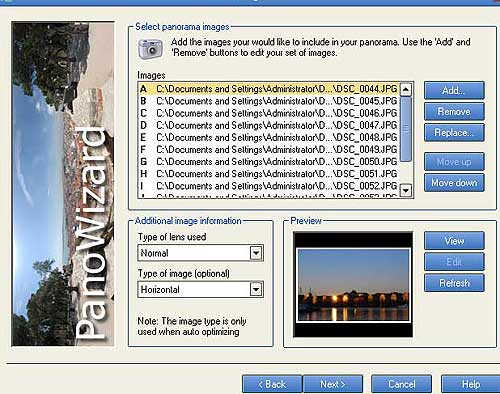
Task: Click the Add... button
Action: pos(454,90)
